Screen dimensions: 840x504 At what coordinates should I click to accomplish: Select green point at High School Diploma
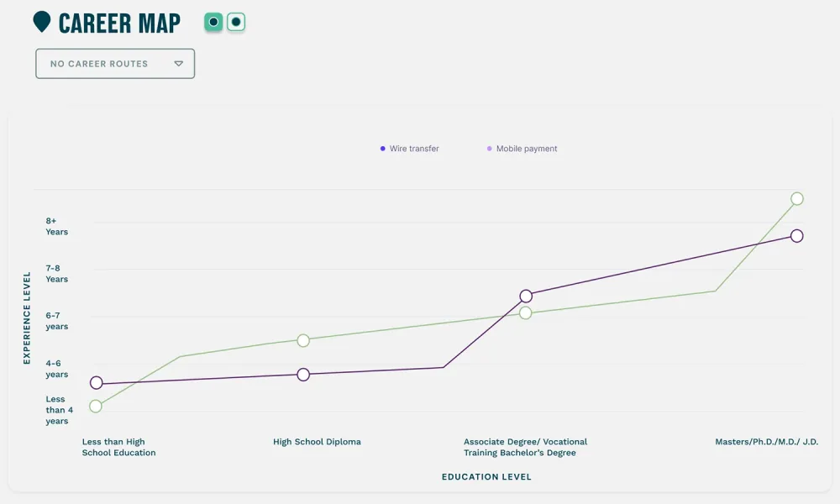tap(303, 340)
